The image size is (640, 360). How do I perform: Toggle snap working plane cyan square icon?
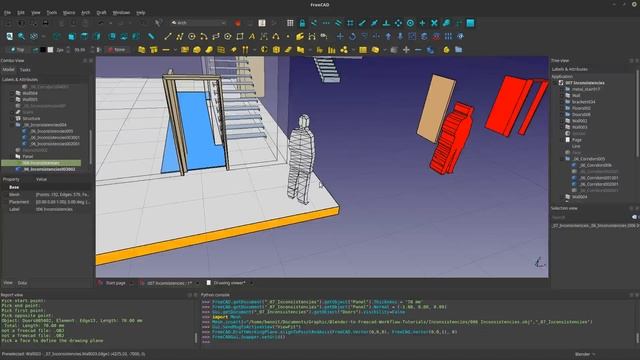471,23
